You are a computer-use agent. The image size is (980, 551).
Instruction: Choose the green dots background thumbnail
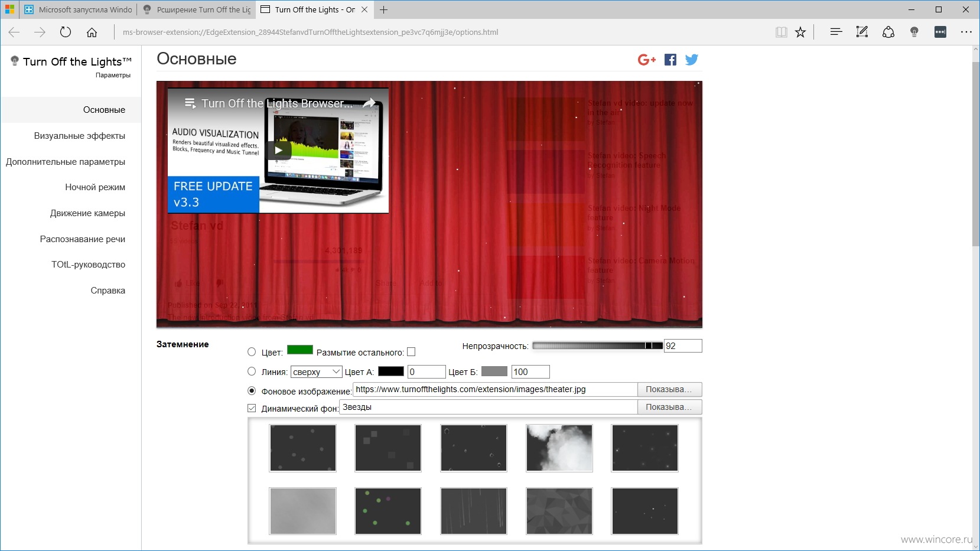click(388, 511)
